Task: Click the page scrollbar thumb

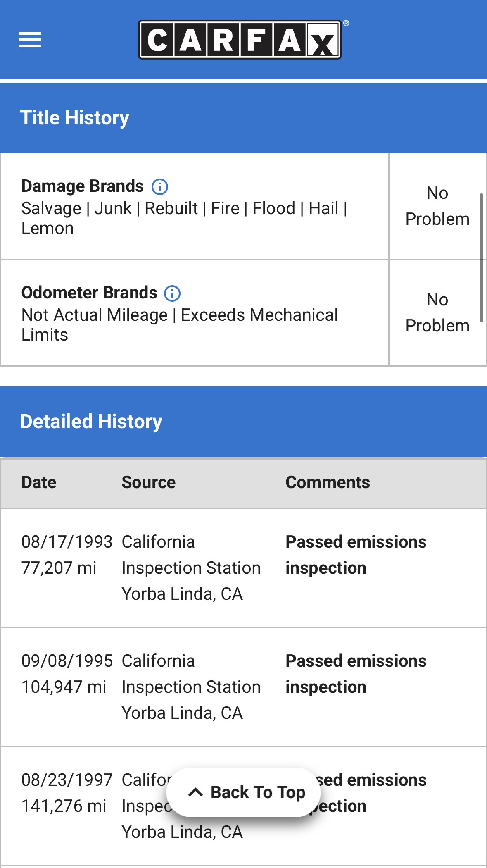Action: pos(481,257)
